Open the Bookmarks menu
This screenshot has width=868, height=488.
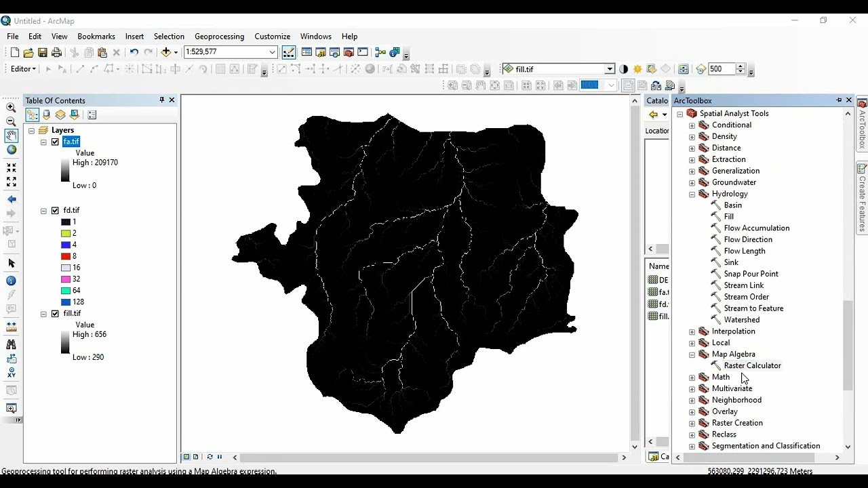tap(96, 37)
